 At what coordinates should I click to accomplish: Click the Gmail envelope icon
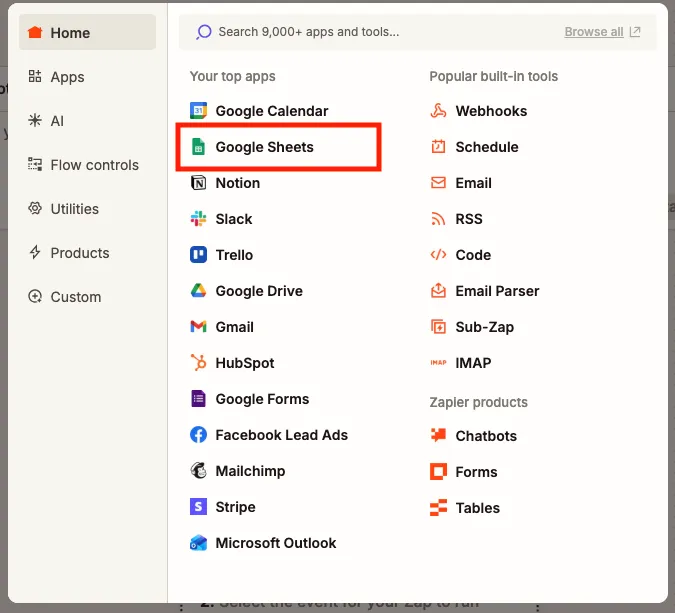coord(198,327)
